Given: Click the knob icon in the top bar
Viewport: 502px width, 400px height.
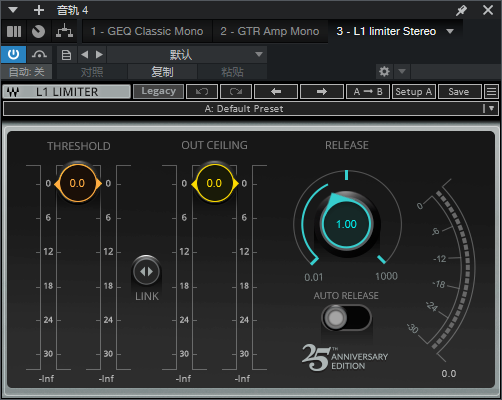Looking at the screenshot, I should (x=38, y=32).
